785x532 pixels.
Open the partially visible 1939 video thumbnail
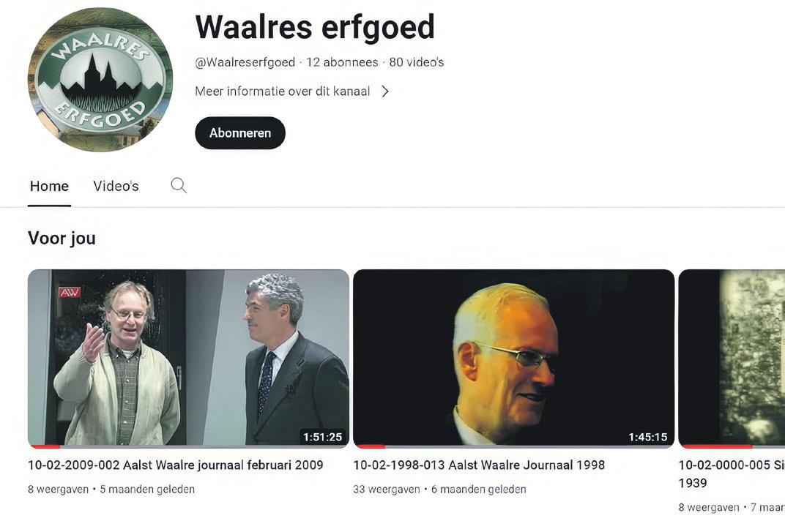732,358
